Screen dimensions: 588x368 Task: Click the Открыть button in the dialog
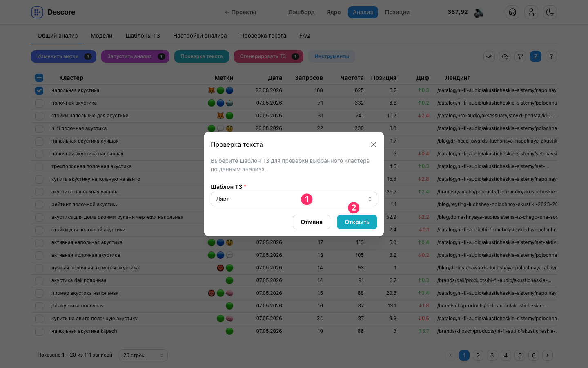pyautogui.click(x=357, y=222)
